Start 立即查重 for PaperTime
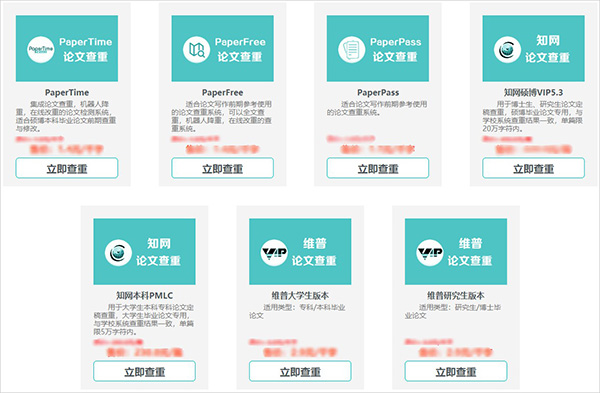600x393 pixels. [x=67, y=168]
